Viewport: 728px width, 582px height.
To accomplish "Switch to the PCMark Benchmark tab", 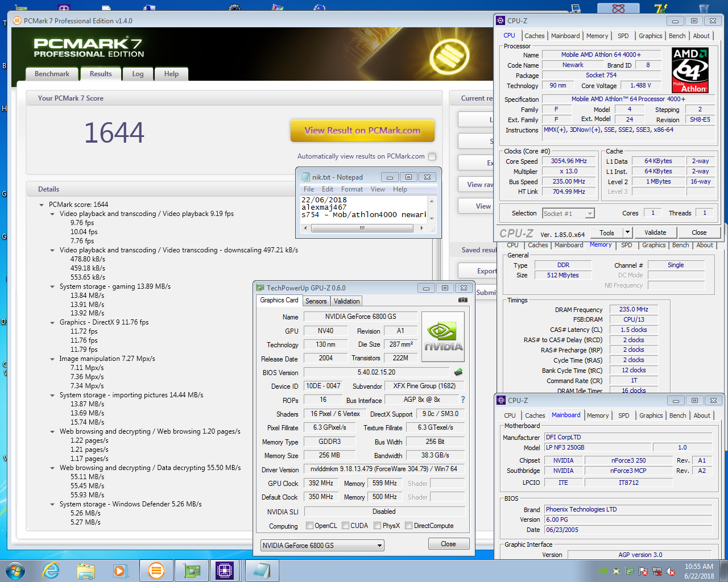I will click(x=52, y=74).
